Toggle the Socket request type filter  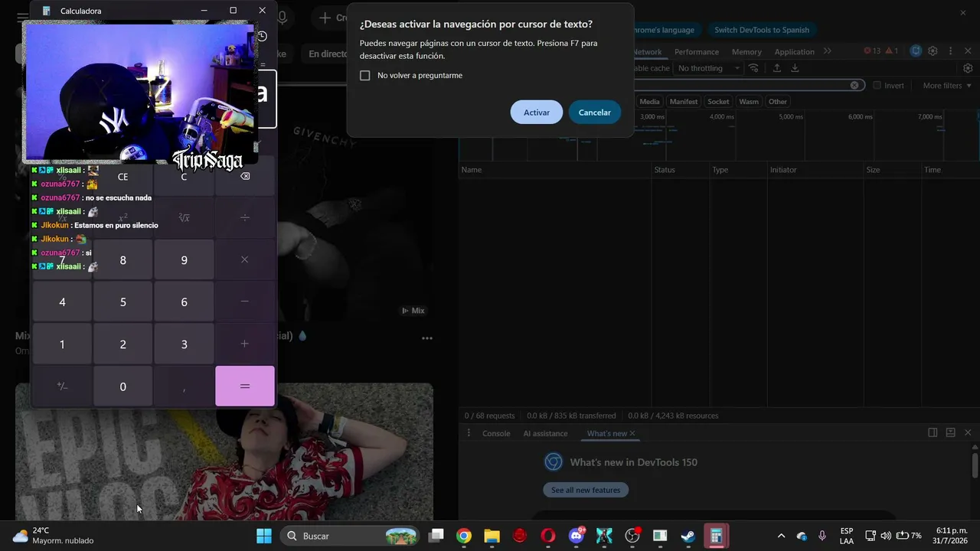coord(718,102)
